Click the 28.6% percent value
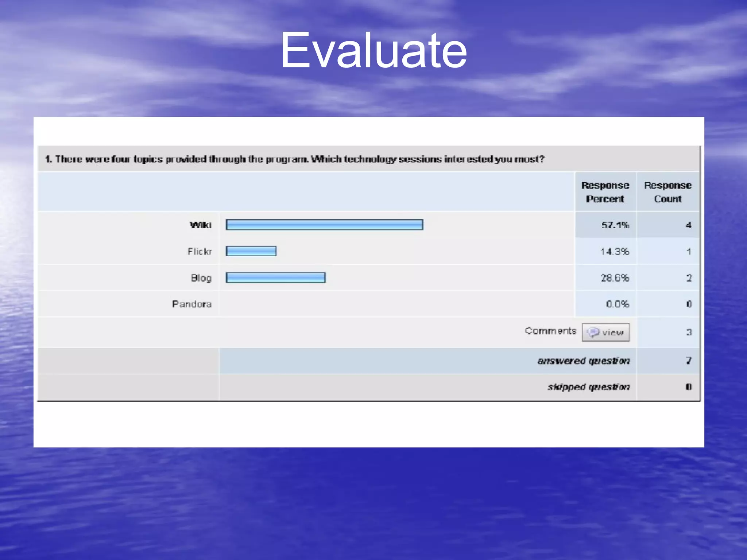Screen dimensions: 747x560 (615, 278)
